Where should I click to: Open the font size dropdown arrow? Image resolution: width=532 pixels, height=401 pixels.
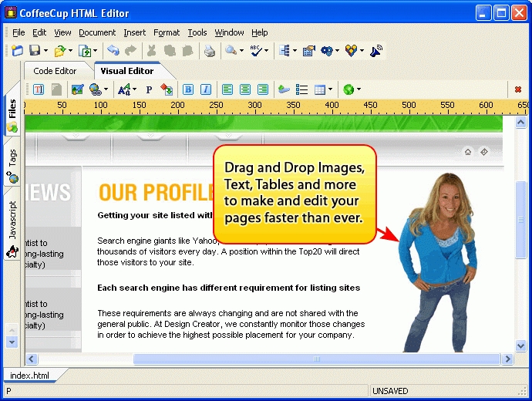pos(134,89)
